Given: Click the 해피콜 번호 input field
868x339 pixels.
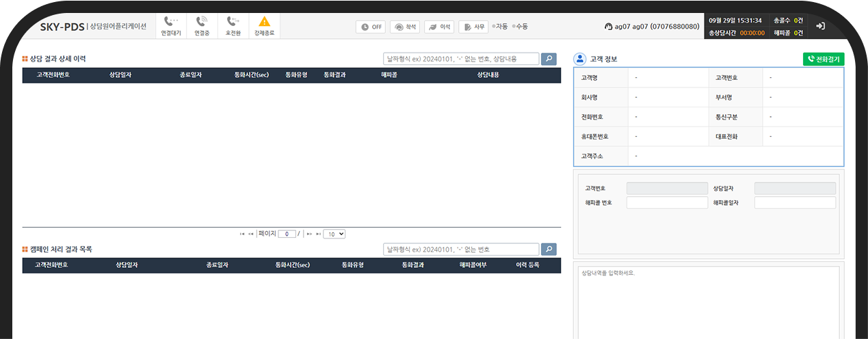Looking at the screenshot, I should (667, 203).
